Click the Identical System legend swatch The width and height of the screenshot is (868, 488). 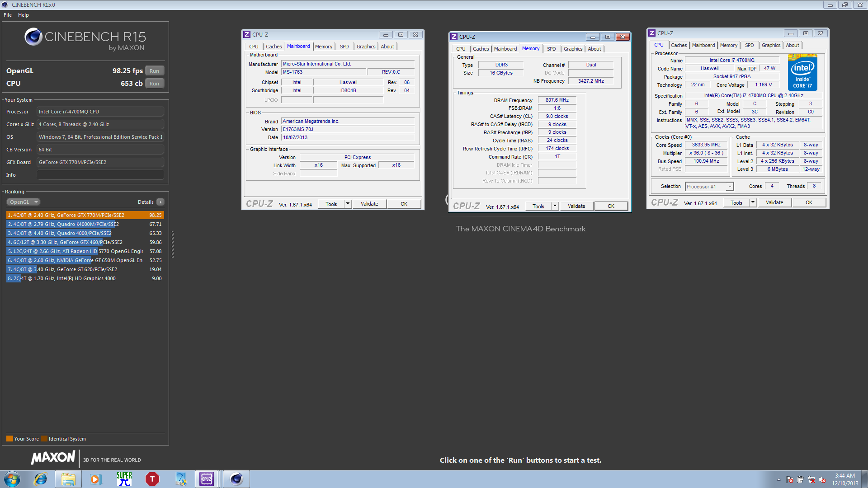click(44, 439)
